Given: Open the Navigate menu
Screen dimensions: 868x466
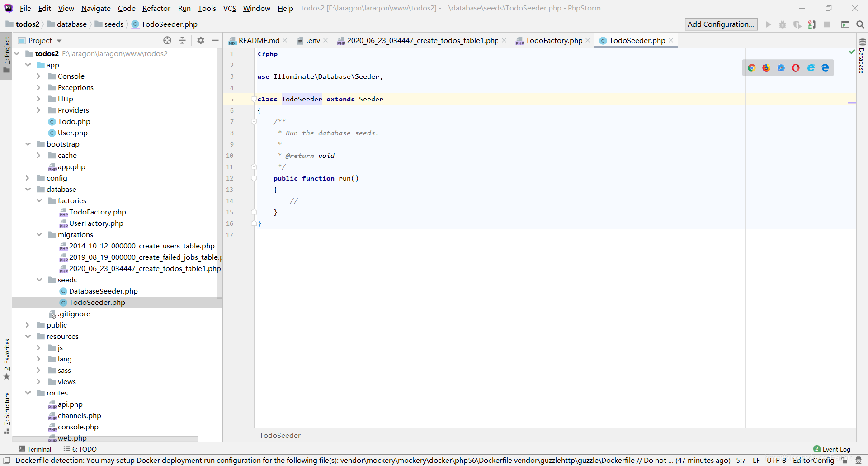Looking at the screenshot, I should [96, 8].
